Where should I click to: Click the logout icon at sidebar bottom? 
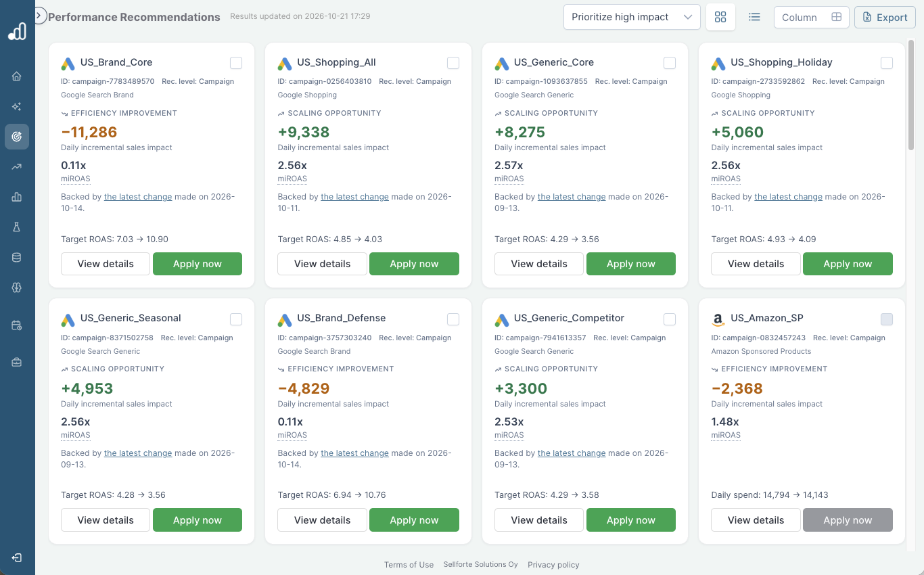17,557
